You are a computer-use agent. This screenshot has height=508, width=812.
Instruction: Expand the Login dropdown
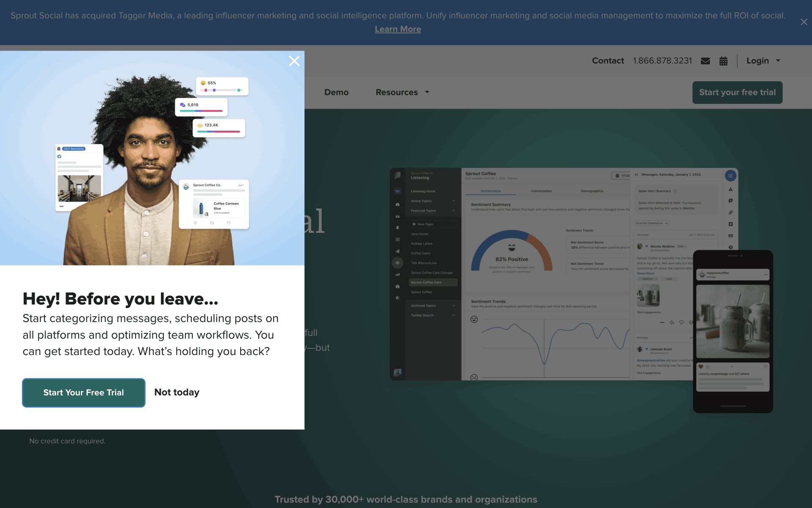(x=763, y=61)
